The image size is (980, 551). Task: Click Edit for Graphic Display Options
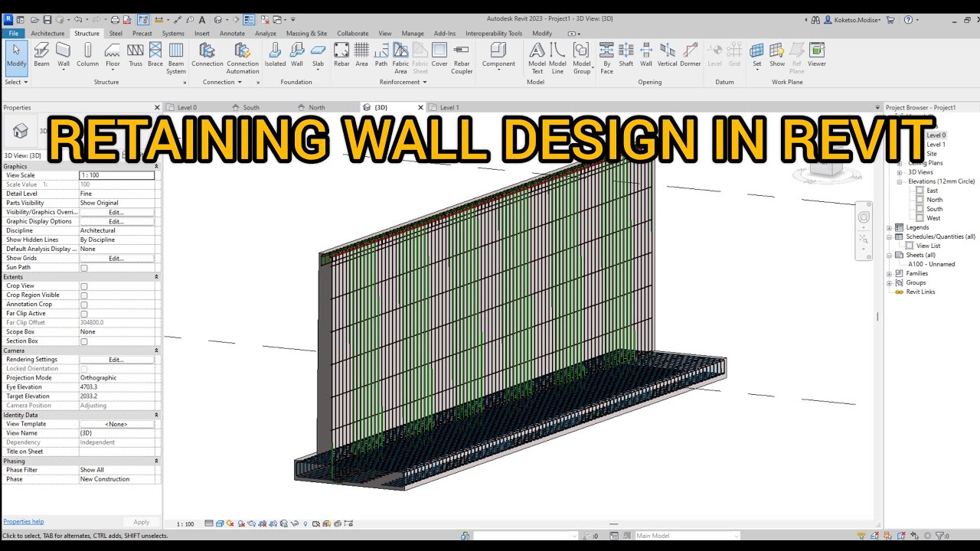click(x=116, y=221)
